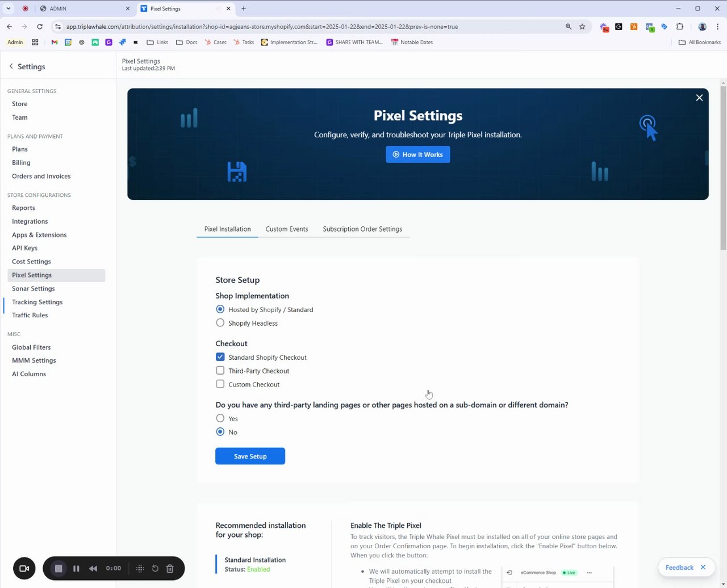Open Sonar Settings in the sidebar
The height and width of the screenshot is (588, 727).
[x=34, y=289]
